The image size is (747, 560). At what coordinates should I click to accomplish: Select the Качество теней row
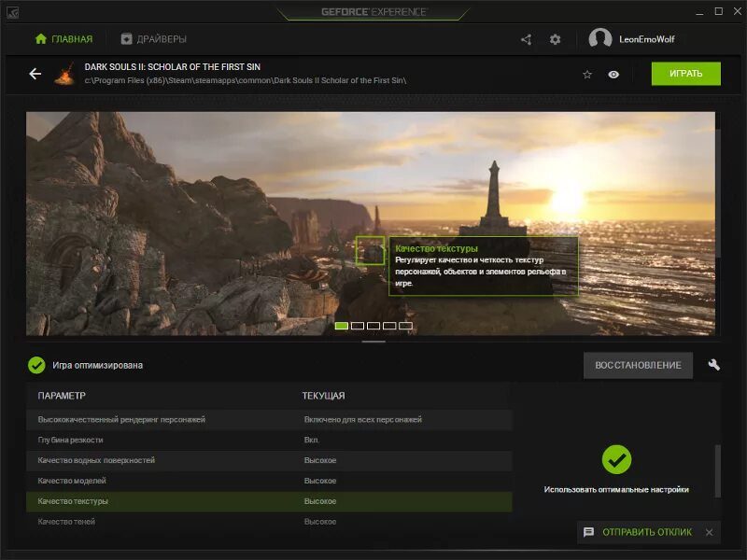tap(269, 522)
